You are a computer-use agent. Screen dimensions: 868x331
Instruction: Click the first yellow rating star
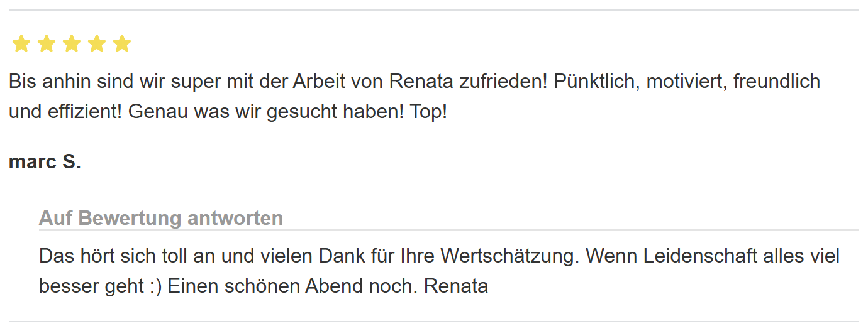21,44
